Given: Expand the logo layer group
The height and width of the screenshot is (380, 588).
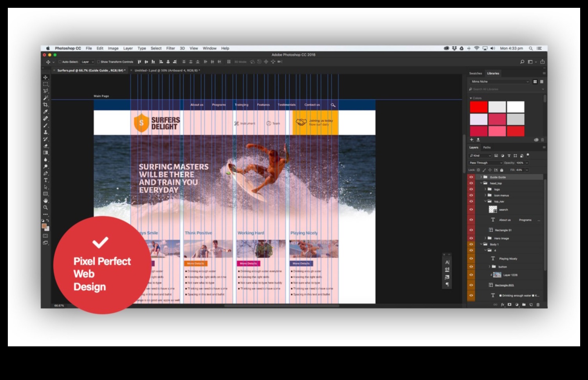Looking at the screenshot, I should pyautogui.click(x=485, y=189).
